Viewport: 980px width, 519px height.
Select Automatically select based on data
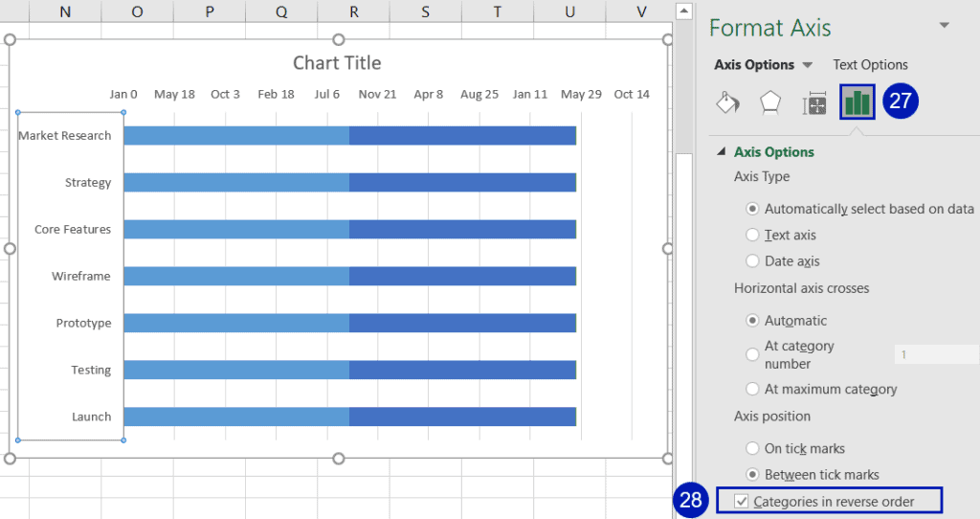(752, 209)
